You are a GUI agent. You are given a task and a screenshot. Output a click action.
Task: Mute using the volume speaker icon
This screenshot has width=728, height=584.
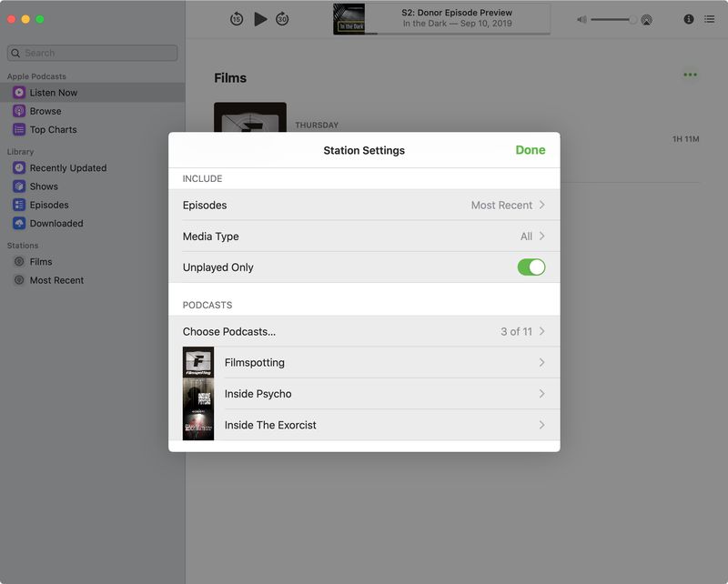pos(581,19)
